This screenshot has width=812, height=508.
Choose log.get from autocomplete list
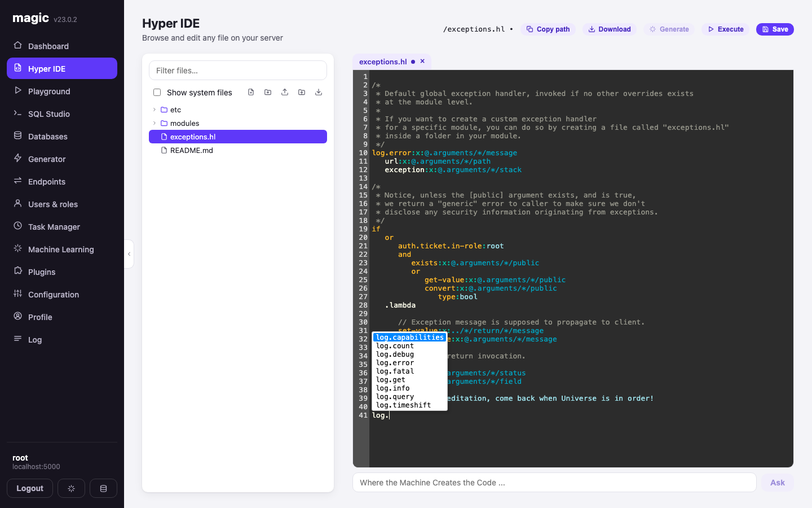(409, 380)
